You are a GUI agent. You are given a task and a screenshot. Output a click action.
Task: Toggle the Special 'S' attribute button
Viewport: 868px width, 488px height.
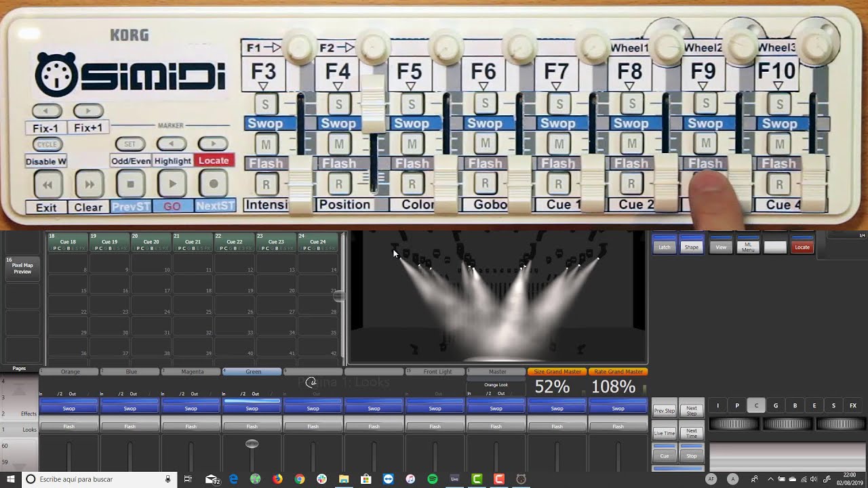point(833,405)
